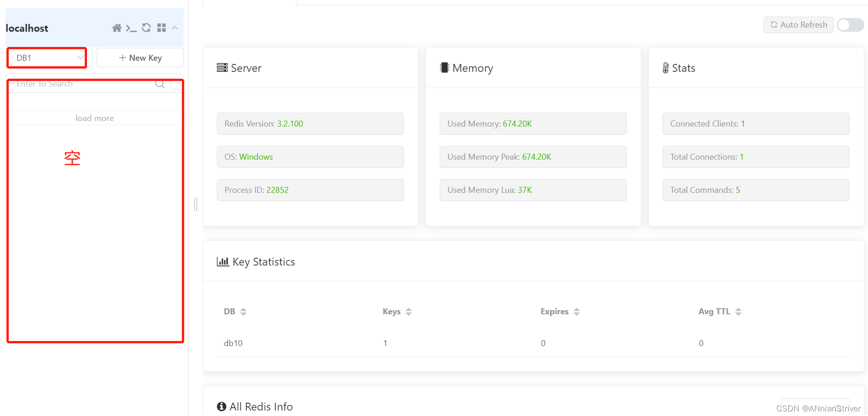This screenshot has height=416, width=868.
Task: Toggle the Auto Refresh switch
Action: point(851,25)
